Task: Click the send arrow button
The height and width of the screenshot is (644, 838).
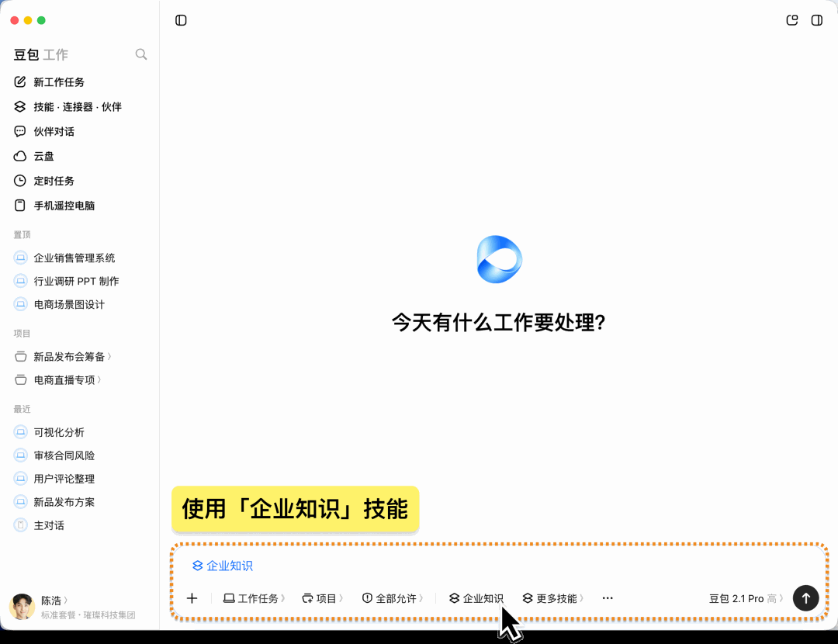Action: coord(806,598)
